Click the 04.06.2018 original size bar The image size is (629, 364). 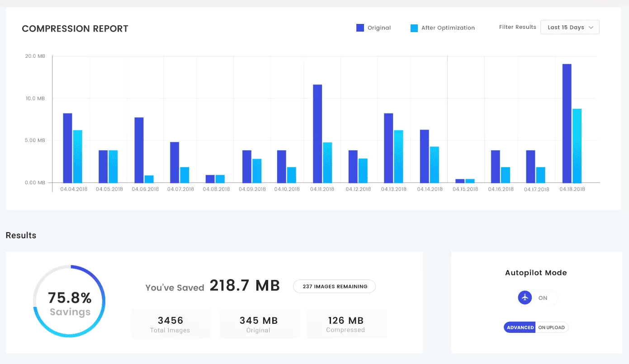(x=139, y=150)
